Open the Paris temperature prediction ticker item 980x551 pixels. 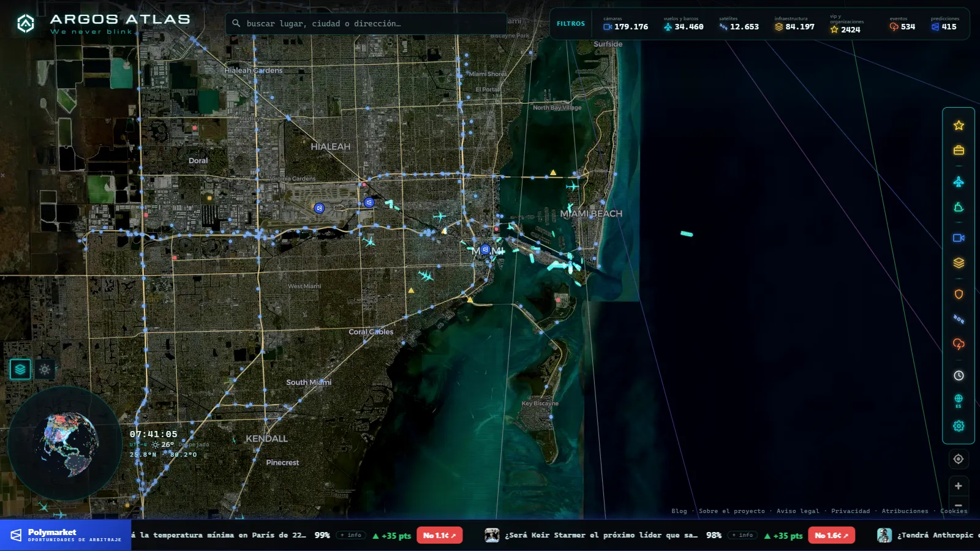click(x=219, y=535)
